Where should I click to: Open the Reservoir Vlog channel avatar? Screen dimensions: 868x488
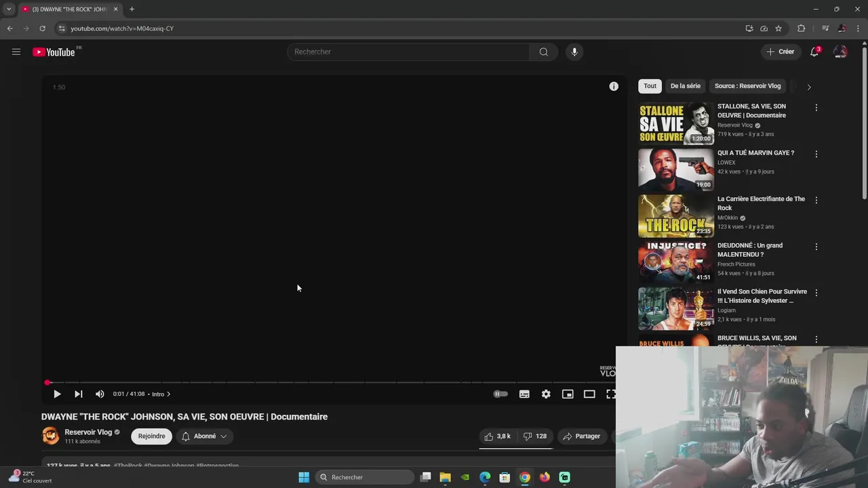(51, 436)
